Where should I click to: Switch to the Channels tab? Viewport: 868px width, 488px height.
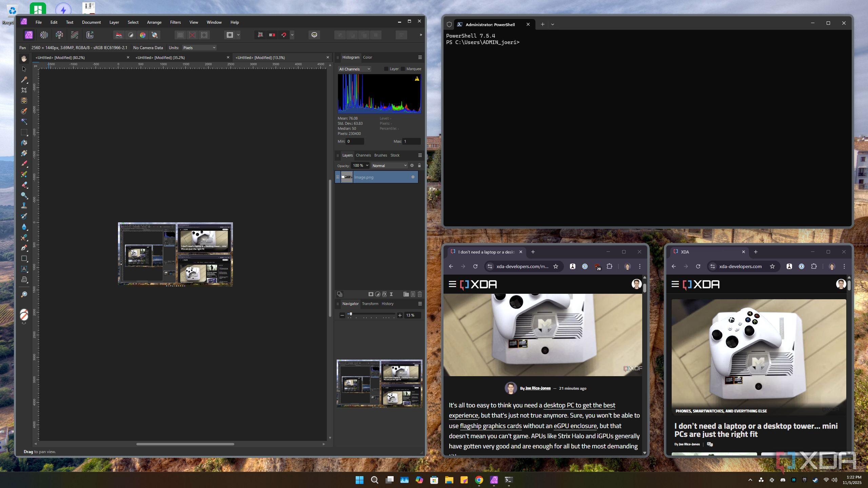363,155
